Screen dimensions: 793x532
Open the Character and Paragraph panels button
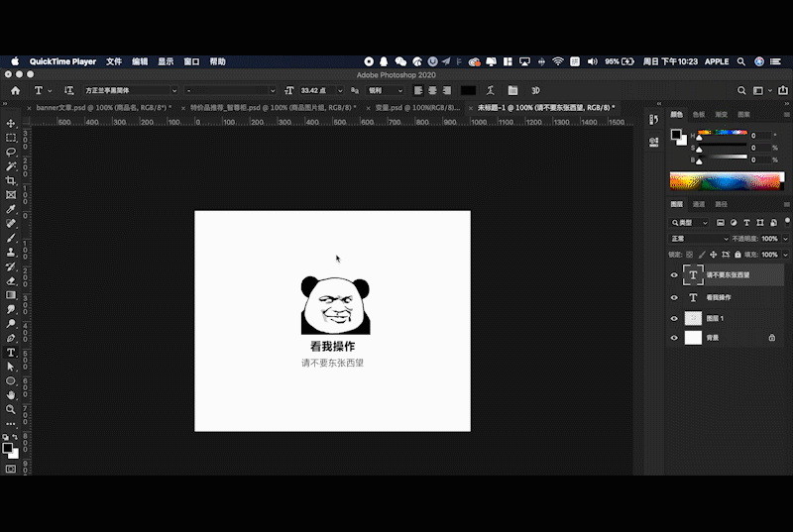[512, 90]
